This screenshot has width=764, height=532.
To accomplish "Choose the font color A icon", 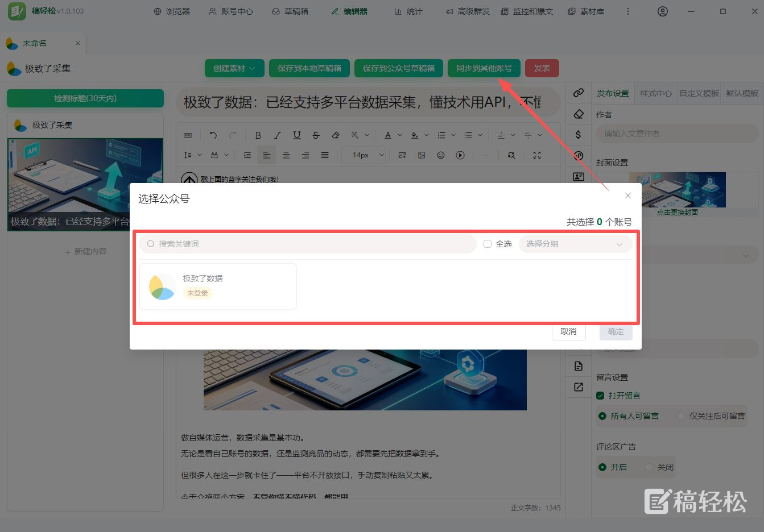I will click(x=388, y=135).
